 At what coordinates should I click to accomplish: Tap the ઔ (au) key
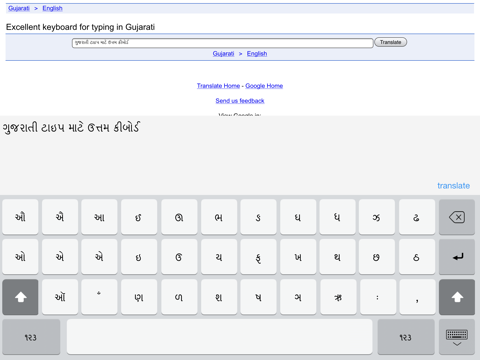20,217
